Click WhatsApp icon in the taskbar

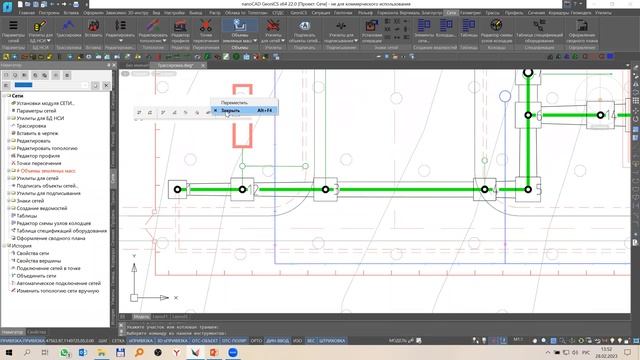[x=64, y=352]
